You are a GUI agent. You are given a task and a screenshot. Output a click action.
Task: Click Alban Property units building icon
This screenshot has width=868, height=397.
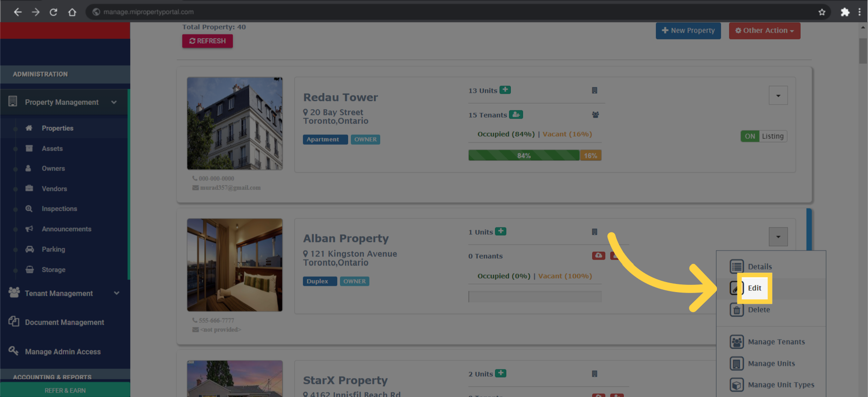tap(594, 232)
